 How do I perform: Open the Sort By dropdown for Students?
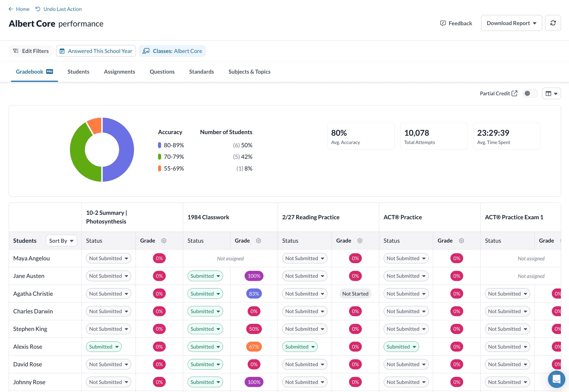click(x=61, y=240)
